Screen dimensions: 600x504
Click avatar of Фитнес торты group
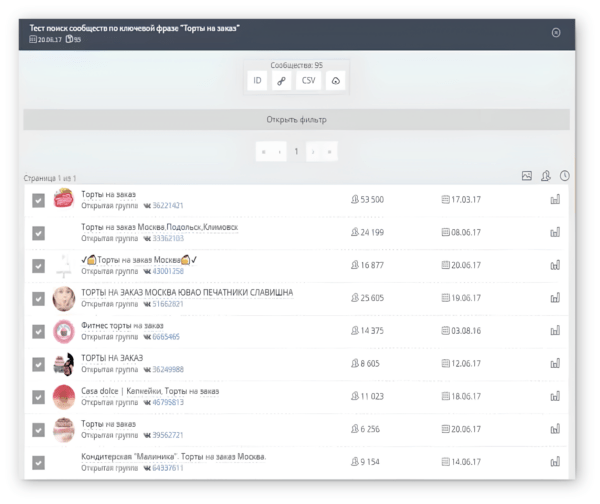tap(64, 331)
